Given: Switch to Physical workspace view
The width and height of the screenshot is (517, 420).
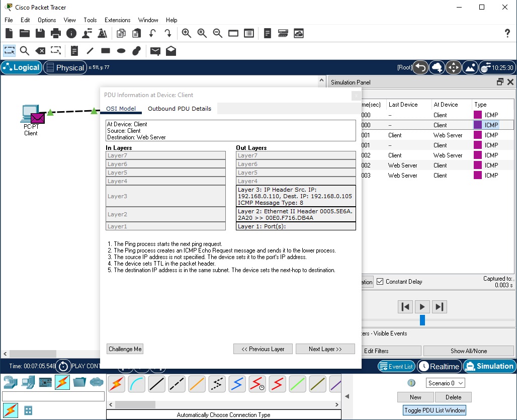Looking at the screenshot, I should pyautogui.click(x=65, y=67).
